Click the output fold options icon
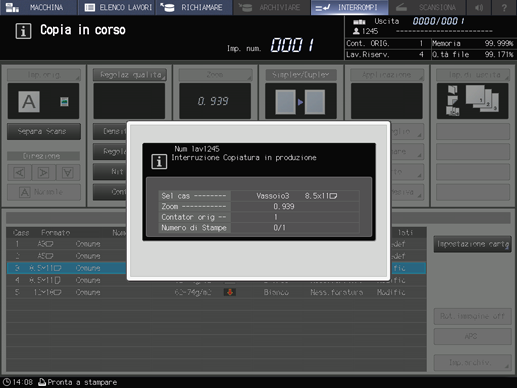517x388 pixels. click(453, 100)
